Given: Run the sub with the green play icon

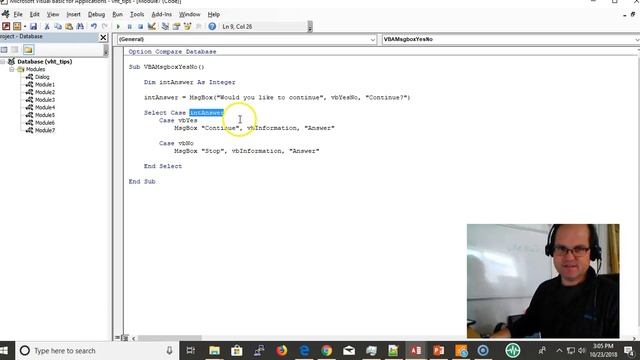Looking at the screenshot, I should [x=118, y=27].
